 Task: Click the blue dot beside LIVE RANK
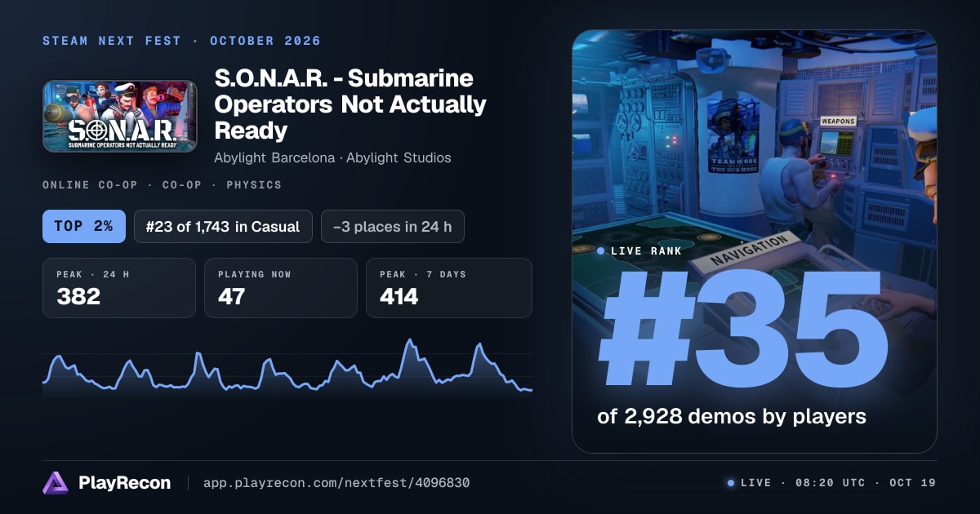(x=601, y=251)
